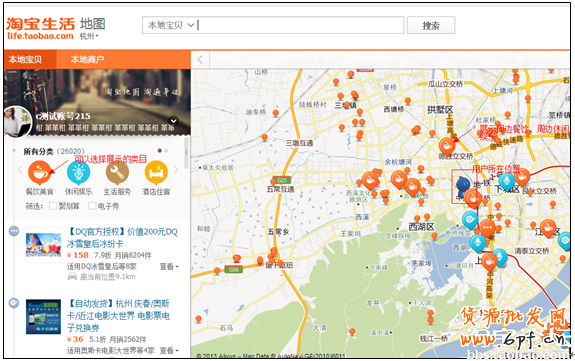Click the blue microphone marker near 下城区

click(507, 181)
